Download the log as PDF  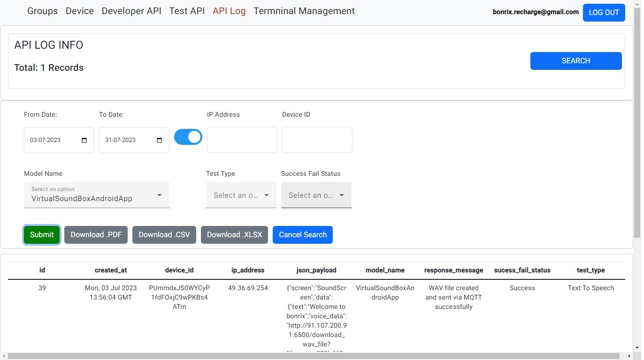tap(96, 235)
